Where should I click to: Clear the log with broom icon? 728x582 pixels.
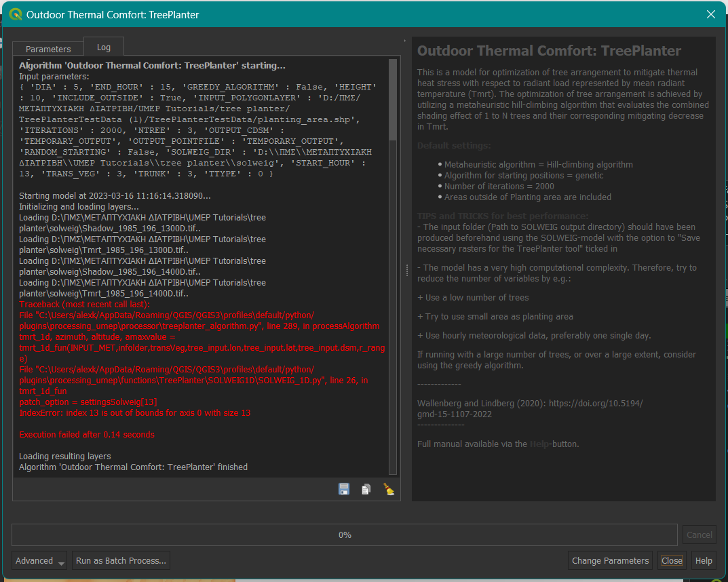(x=389, y=489)
